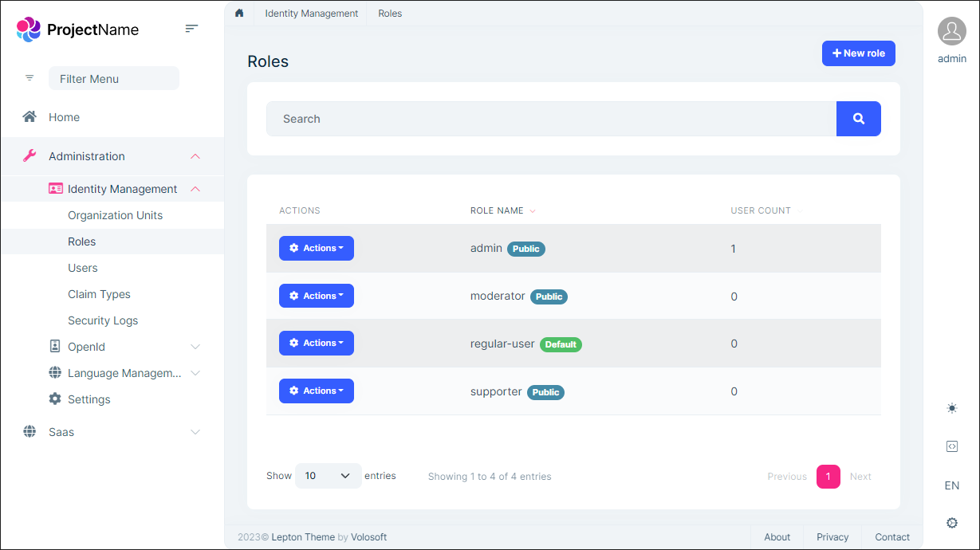980x550 pixels.
Task: Toggle the theme with the sun icon
Action: coord(952,407)
